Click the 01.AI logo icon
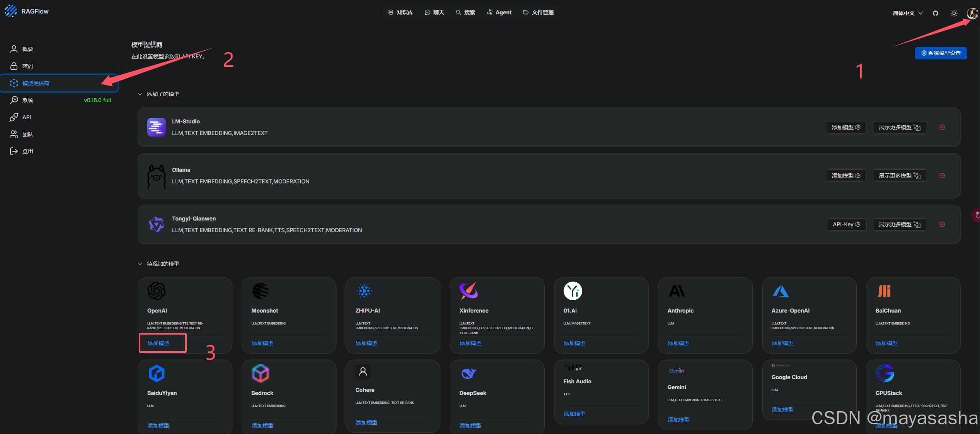This screenshot has height=434, width=980. point(573,291)
